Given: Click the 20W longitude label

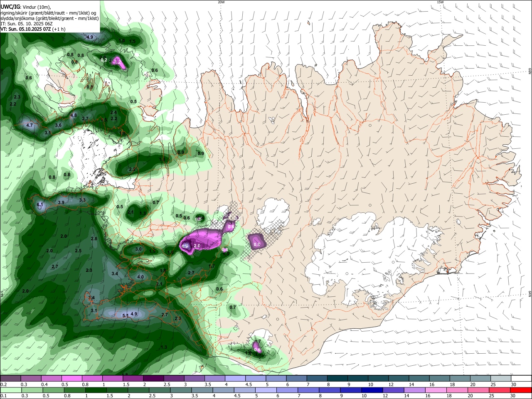Looking at the screenshot, I should tap(222, 2).
